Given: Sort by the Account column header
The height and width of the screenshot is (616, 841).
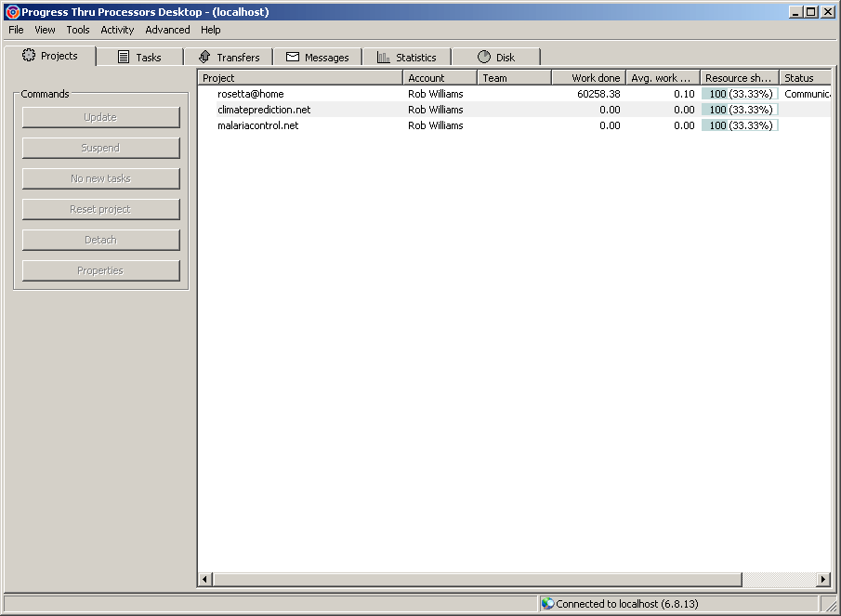Looking at the screenshot, I should 440,78.
